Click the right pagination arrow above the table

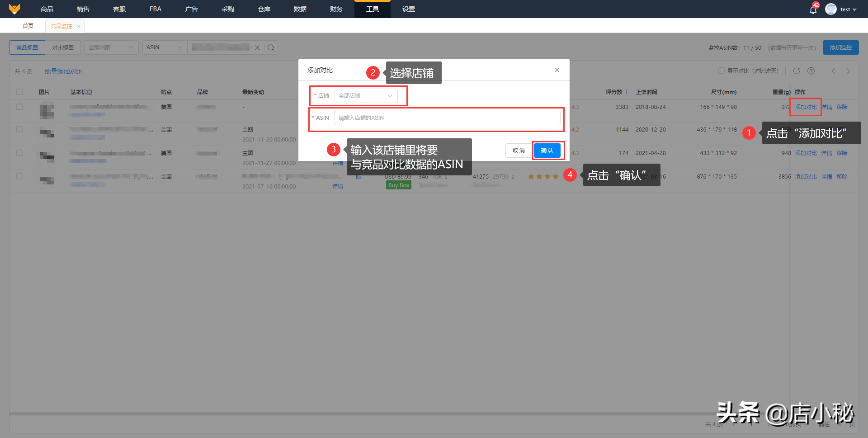click(x=848, y=71)
